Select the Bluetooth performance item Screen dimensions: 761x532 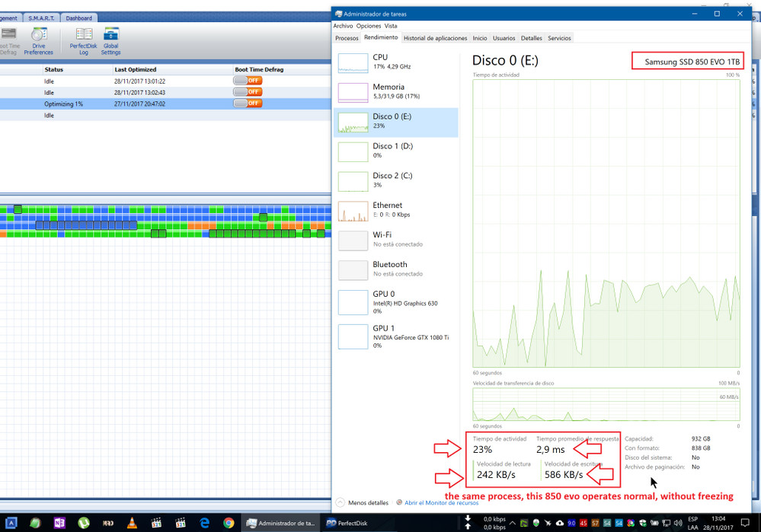[396, 270]
